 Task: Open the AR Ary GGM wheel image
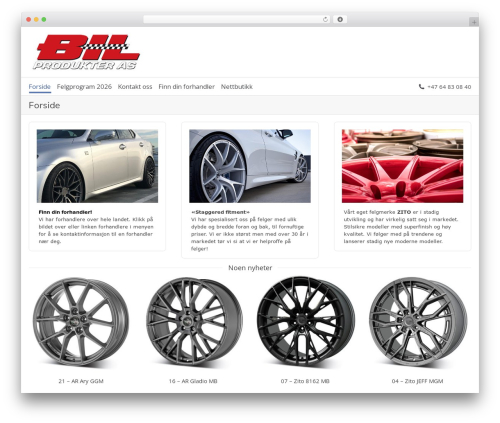(81, 322)
